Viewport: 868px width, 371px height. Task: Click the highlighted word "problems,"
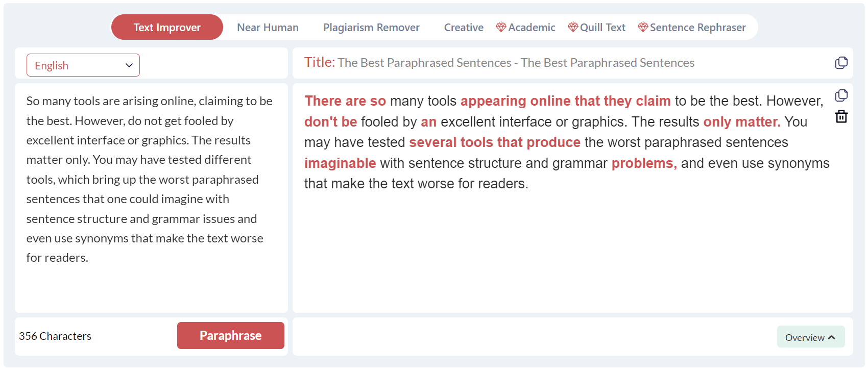644,163
